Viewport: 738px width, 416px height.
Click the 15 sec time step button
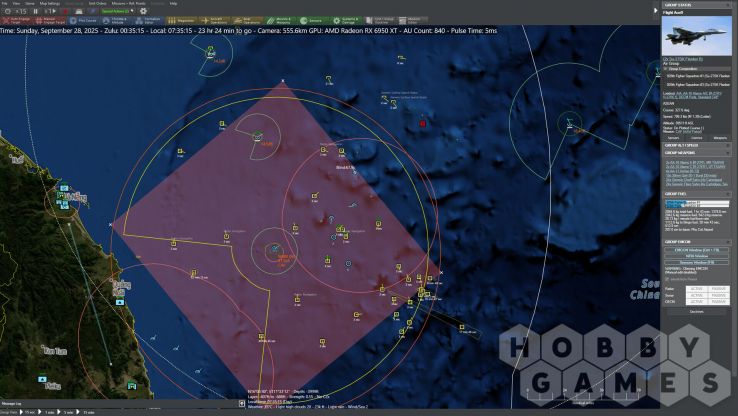[x=28, y=412]
